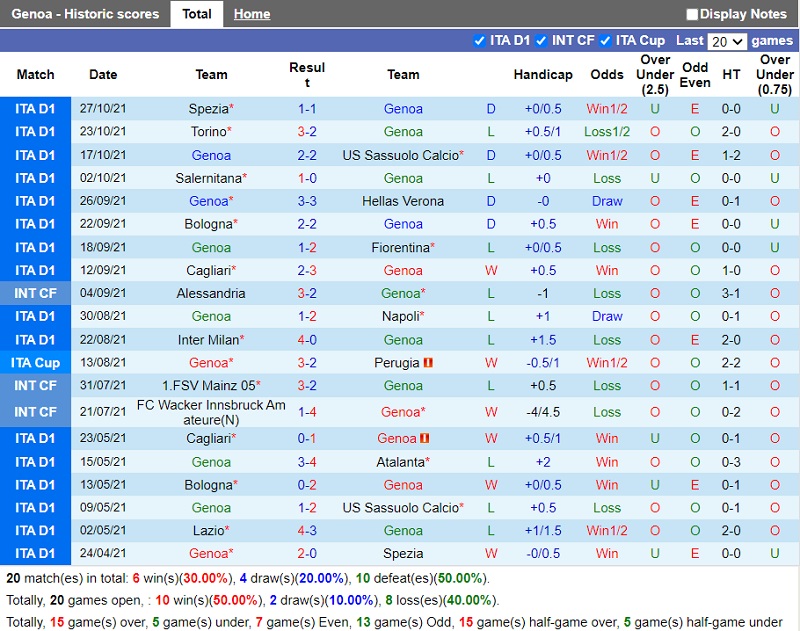This screenshot has height=631, width=800.
Task: Click the 0-3 half-time score for Atalanta
Action: point(731,462)
